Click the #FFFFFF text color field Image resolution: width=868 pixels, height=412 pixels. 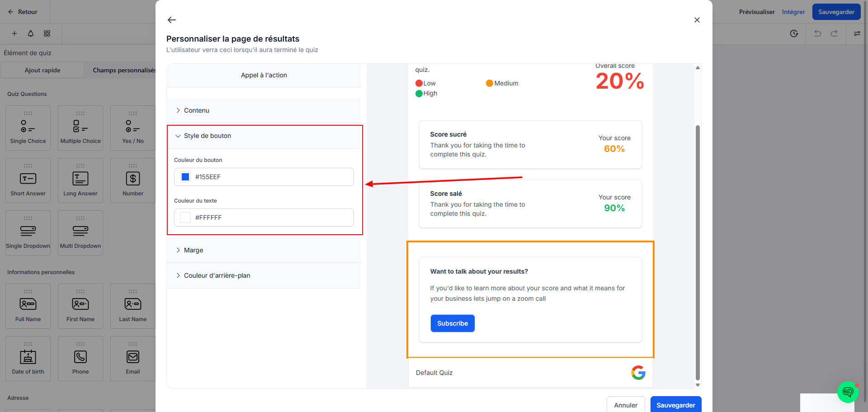(x=264, y=218)
